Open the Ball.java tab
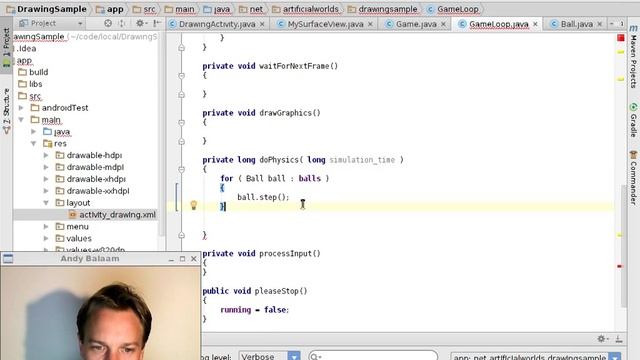The height and width of the screenshot is (360, 640). pos(576,24)
